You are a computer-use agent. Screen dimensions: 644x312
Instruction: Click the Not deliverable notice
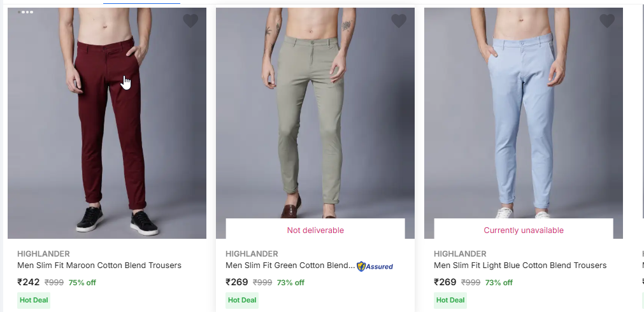tap(315, 230)
